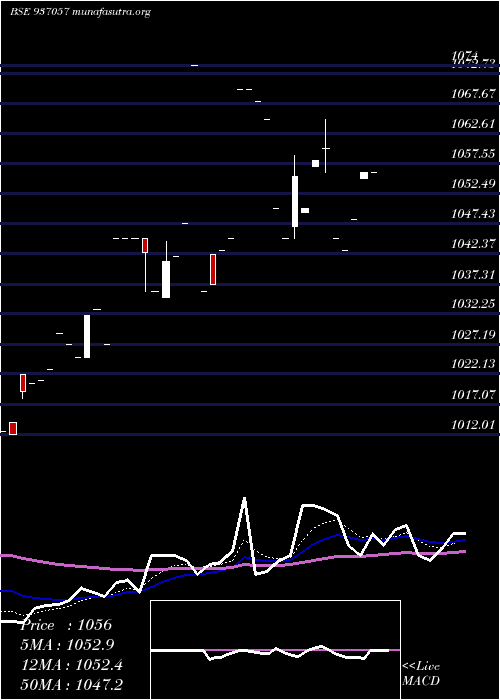The height and width of the screenshot is (700, 500).
Task: Click the red candle between 1042.37 and 1037.31
Action: (x=213, y=269)
